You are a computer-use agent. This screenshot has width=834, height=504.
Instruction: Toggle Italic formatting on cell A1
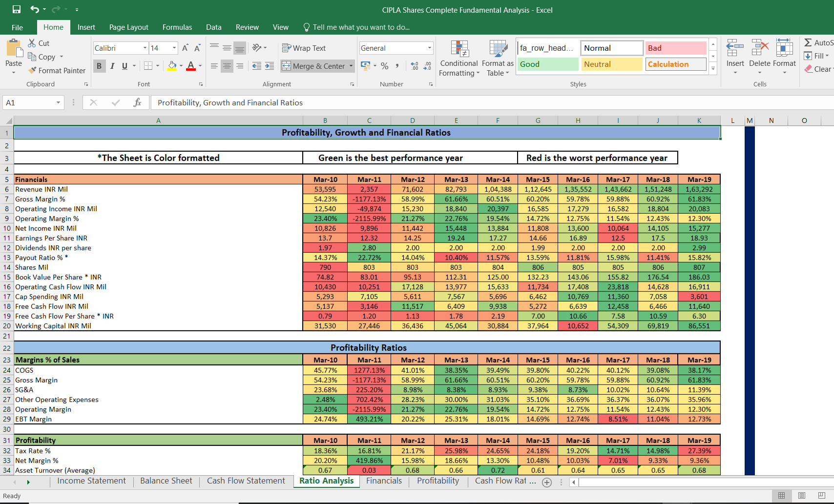113,66
